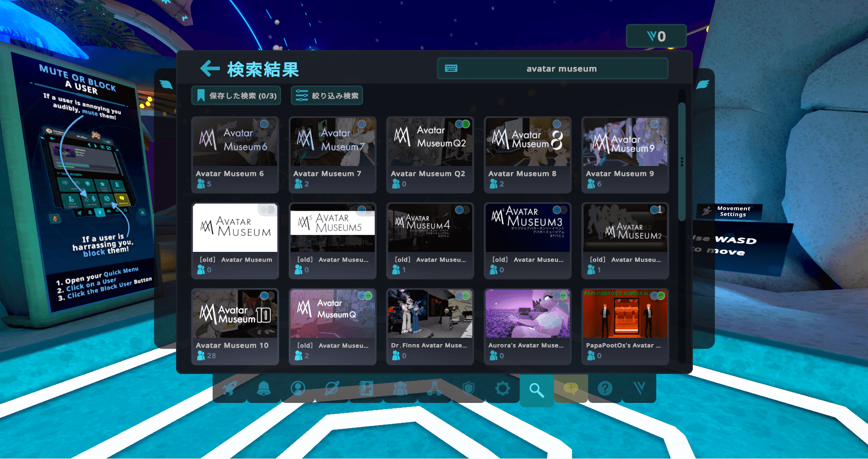This screenshot has height=459, width=868.
Task: Open Dr. Finns Avatar Museum world
Action: click(430, 327)
